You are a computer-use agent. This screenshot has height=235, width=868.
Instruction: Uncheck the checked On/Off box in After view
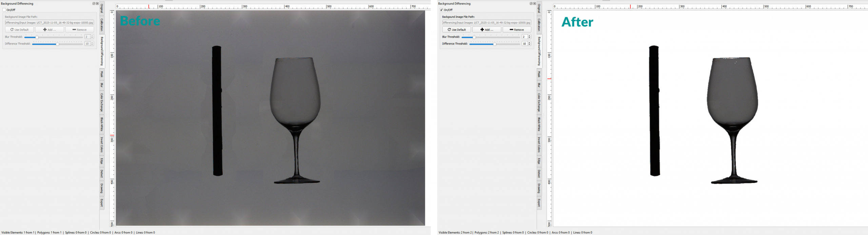coord(441,10)
